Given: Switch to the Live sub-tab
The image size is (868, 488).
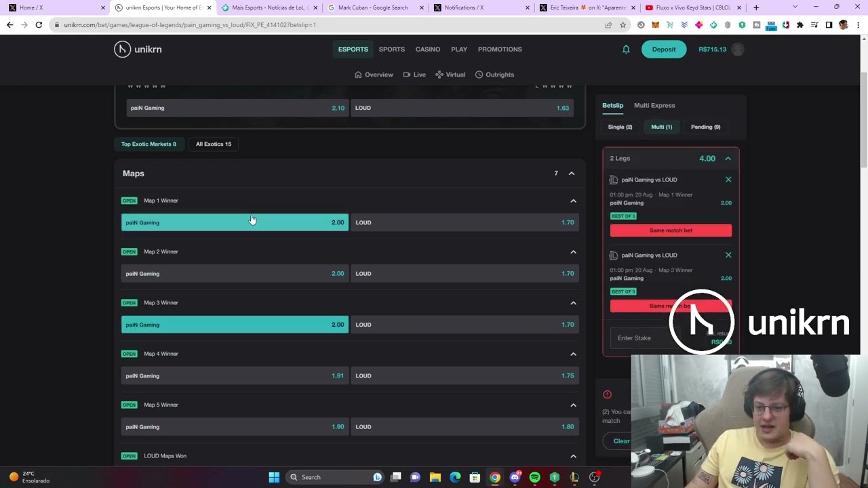Looking at the screenshot, I should point(414,75).
